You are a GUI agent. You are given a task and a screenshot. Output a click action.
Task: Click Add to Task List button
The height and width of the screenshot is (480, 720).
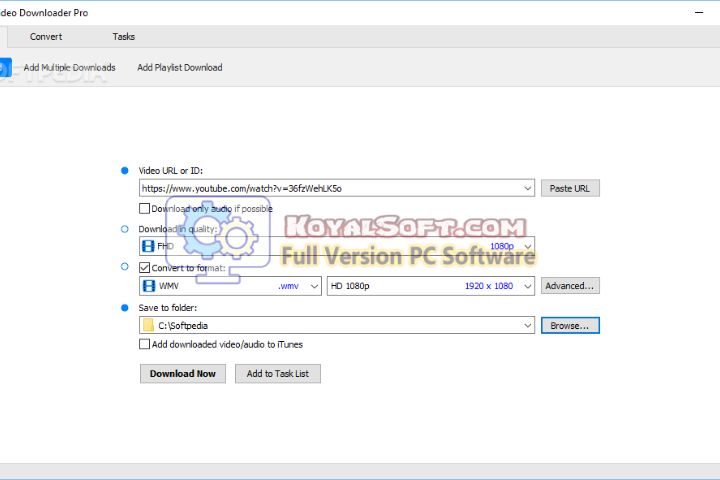[x=278, y=374]
